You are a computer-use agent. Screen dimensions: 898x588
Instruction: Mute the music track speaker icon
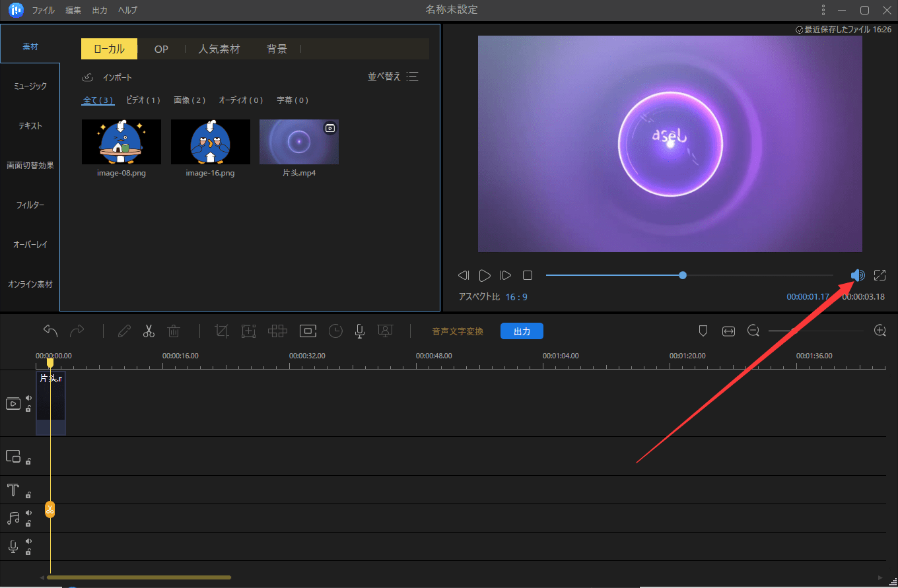coord(28,513)
